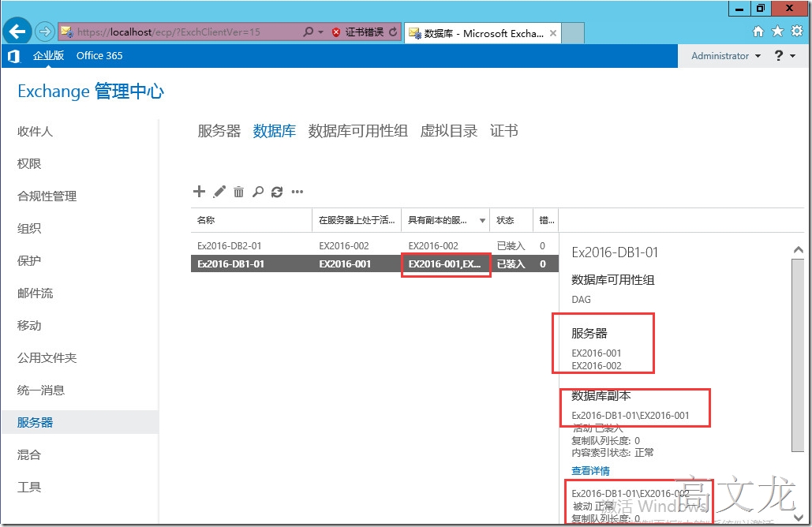This screenshot has height=527, width=812.
Task: Click the details pane scroll up arrow
Action: click(798, 250)
